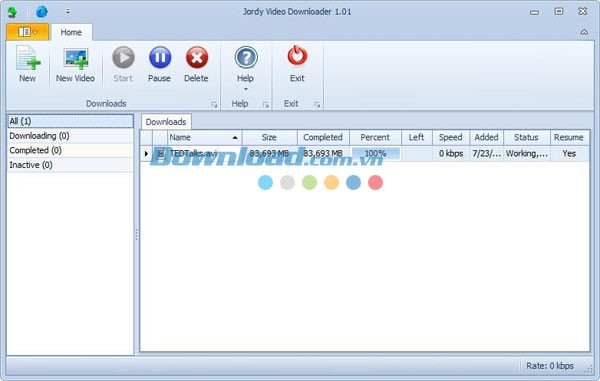Sort by Status column header

click(x=527, y=137)
